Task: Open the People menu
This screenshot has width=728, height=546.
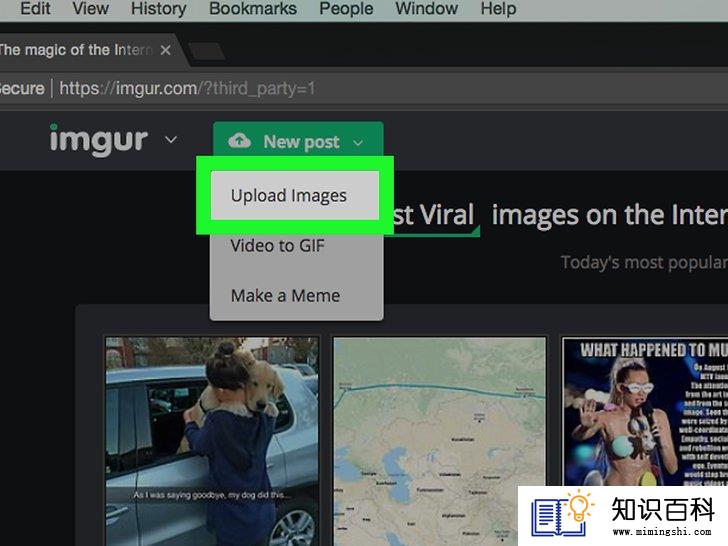Action: point(346,8)
